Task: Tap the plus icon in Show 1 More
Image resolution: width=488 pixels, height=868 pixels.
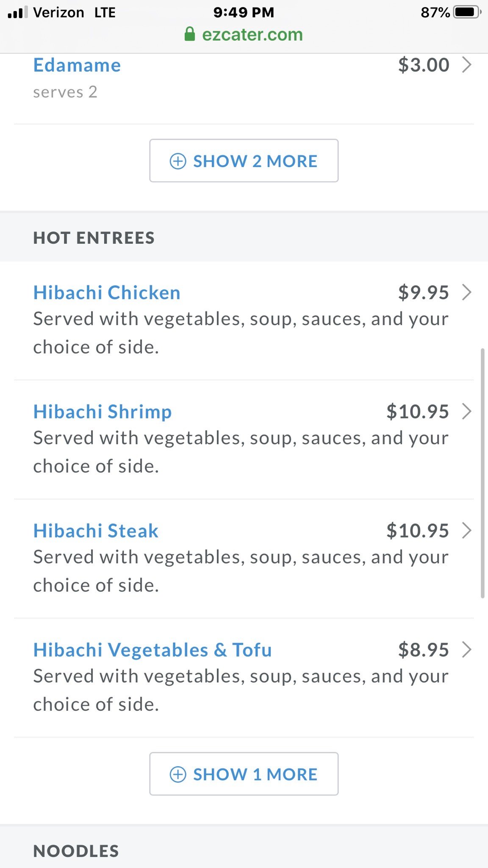Action: click(178, 774)
